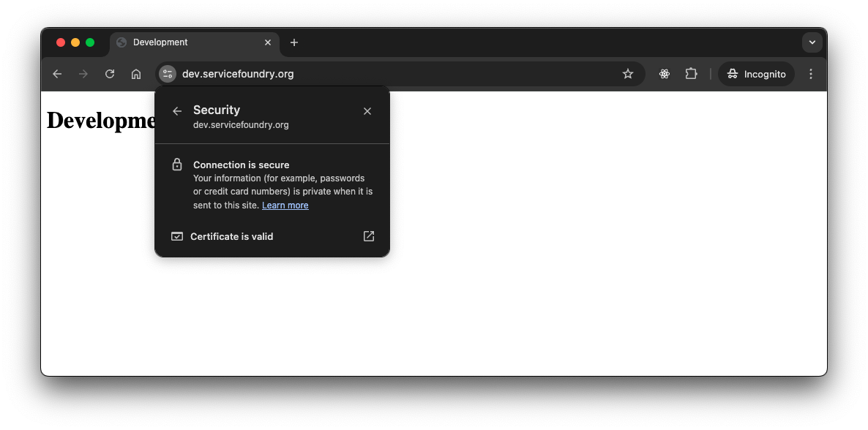
Task: Bookmark this page with the star icon
Action: [628, 73]
